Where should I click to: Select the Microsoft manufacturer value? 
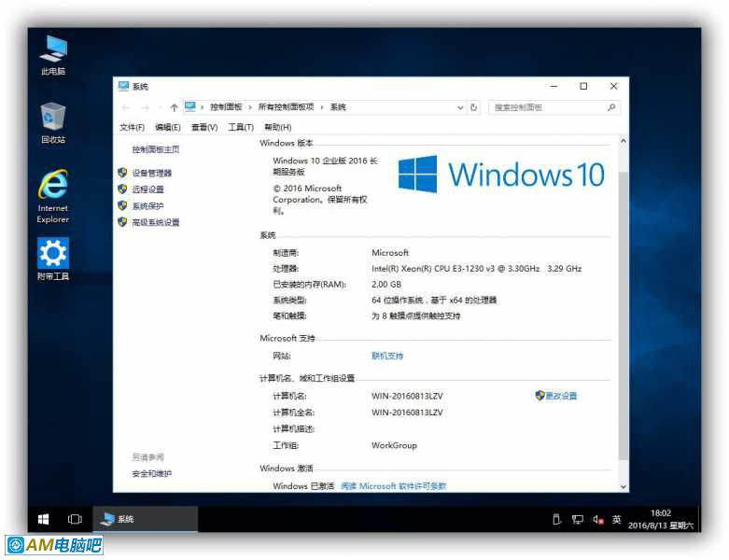390,253
